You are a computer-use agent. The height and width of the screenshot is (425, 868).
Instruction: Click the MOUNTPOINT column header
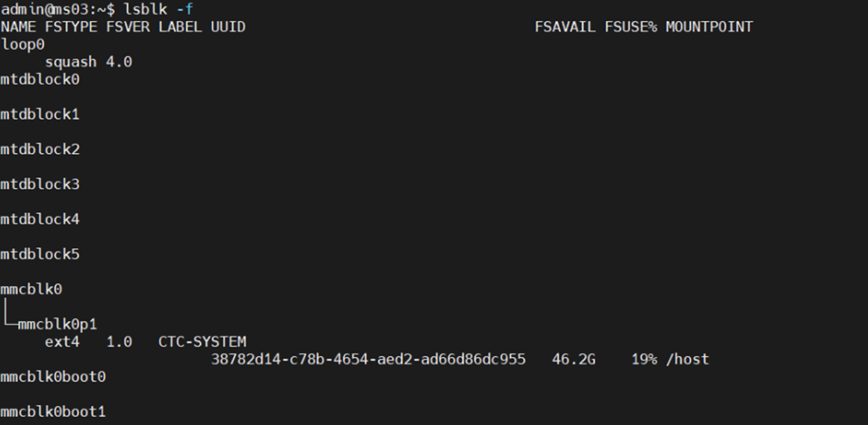tap(709, 27)
